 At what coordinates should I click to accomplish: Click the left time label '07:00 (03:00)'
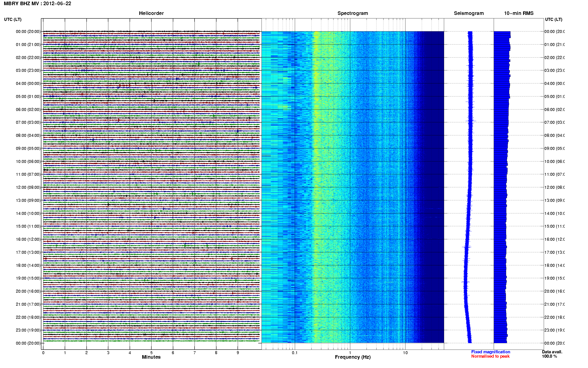pos(28,122)
